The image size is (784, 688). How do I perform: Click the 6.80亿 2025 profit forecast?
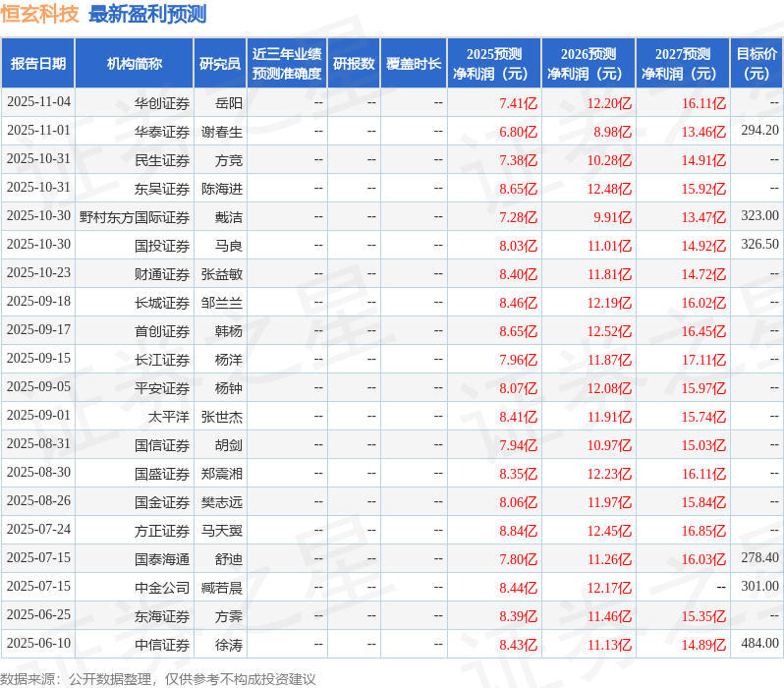click(x=518, y=131)
